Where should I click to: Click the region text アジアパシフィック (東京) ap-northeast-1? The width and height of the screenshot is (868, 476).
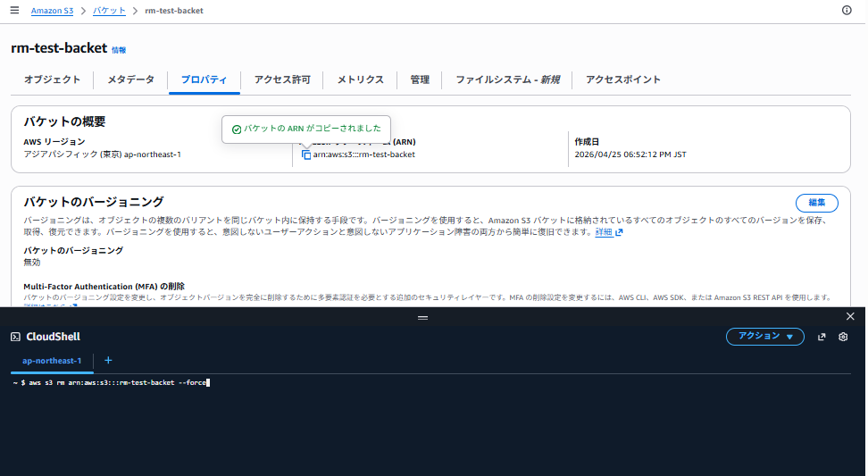(x=102, y=154)
